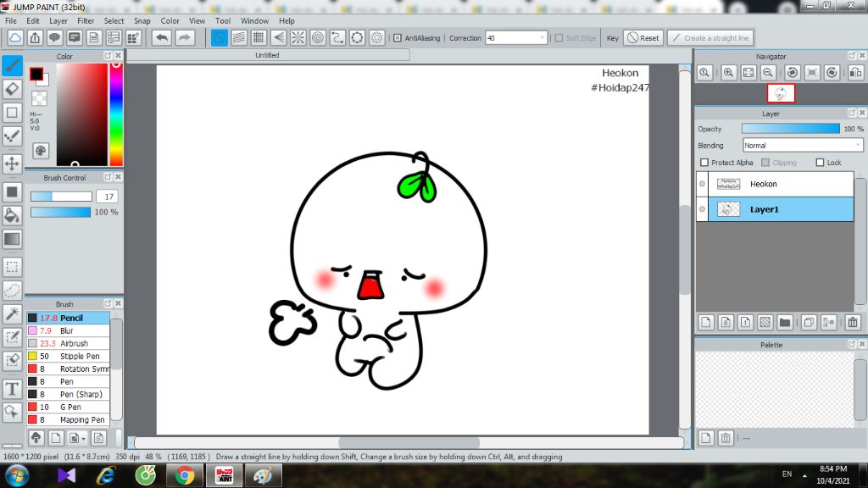Screen dimensions: 868x488
Task: Open the Filter menu
Action: pyautogui.click(x=86, y=20)
